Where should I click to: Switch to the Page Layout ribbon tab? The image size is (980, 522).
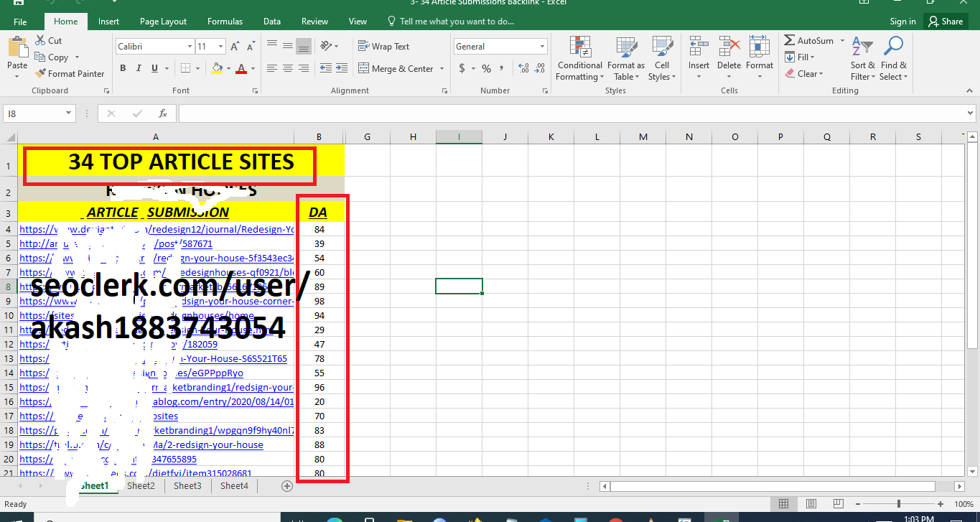(x=163, y=22)
